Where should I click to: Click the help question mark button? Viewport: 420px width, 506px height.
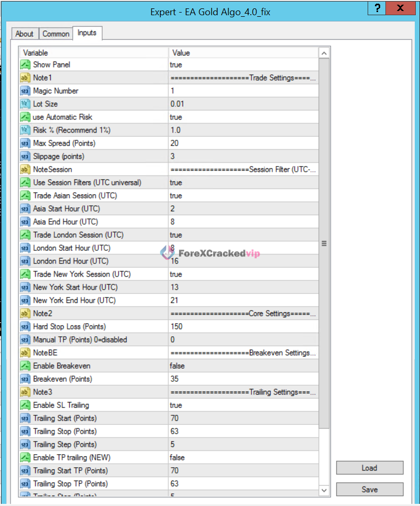(377, 8)
